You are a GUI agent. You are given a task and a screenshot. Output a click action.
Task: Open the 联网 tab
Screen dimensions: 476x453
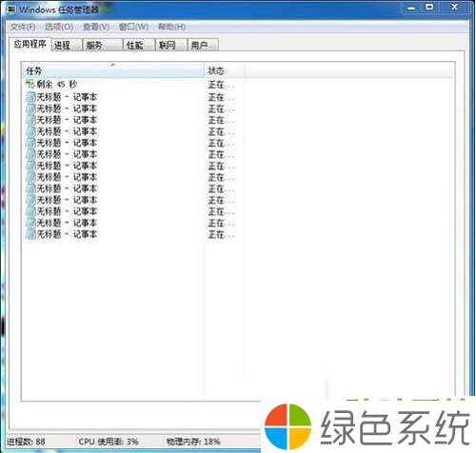click(171, 45)
